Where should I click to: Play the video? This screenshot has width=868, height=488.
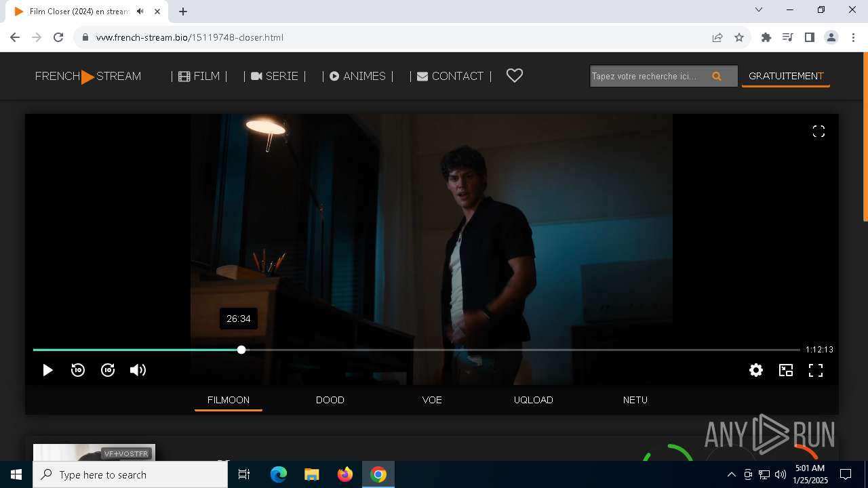(x=47, y=370)
